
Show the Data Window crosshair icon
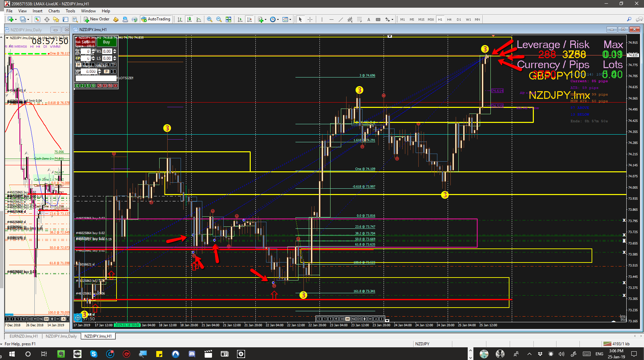pos(47,19)
